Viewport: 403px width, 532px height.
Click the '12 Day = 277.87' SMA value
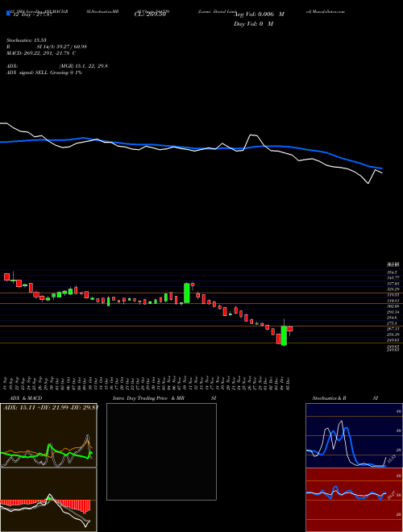tap(31, 15)
